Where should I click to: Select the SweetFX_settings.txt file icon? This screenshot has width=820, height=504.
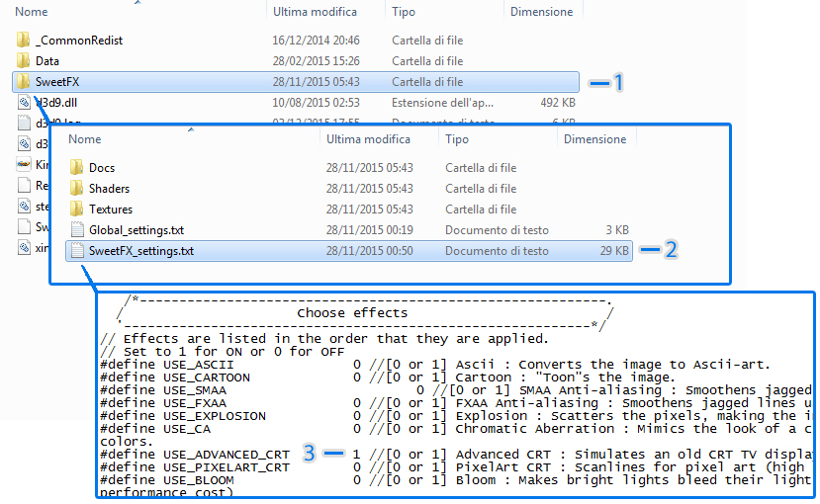pyautogui.click(x=77, y=251)
